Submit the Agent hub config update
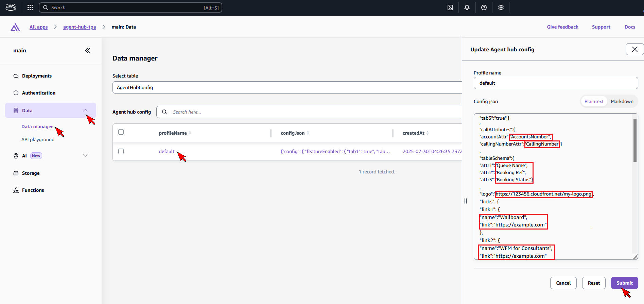Viewport: 644px width, 304px height. click(x=624, y=283)
